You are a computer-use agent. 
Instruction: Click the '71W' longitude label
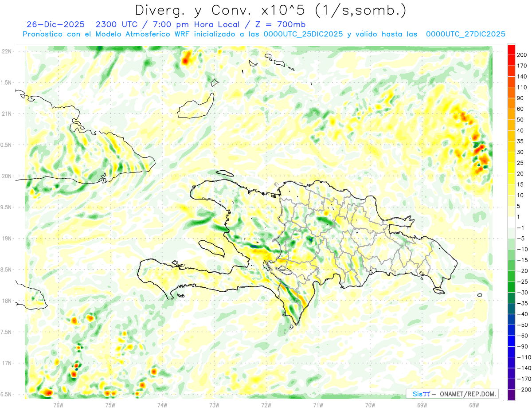coord(318,405)
